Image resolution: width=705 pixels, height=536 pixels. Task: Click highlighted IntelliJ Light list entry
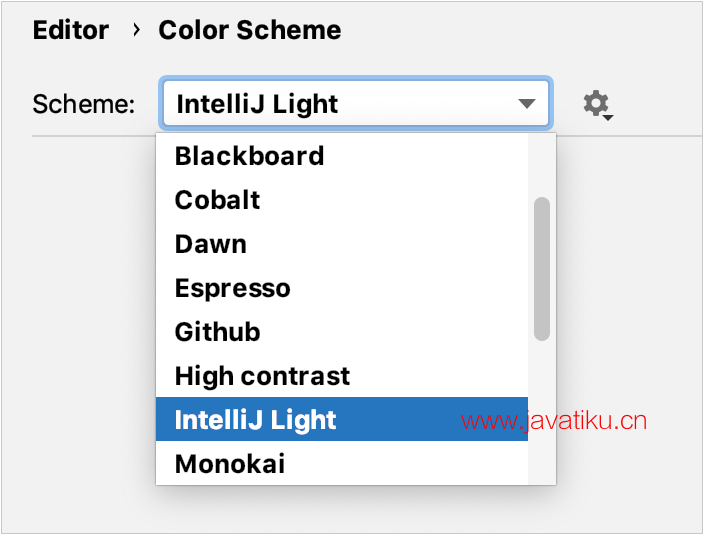pyautogui.click(x=255, y=420)
